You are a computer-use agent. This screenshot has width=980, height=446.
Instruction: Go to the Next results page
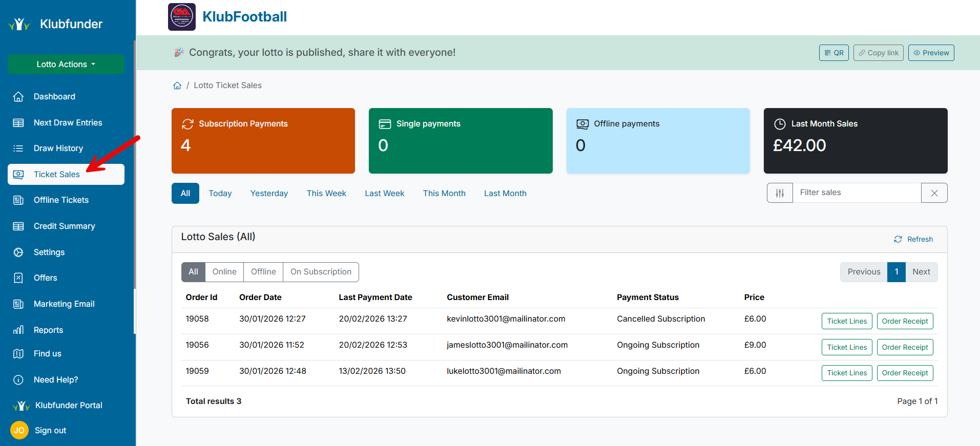[x=921, y=272]
